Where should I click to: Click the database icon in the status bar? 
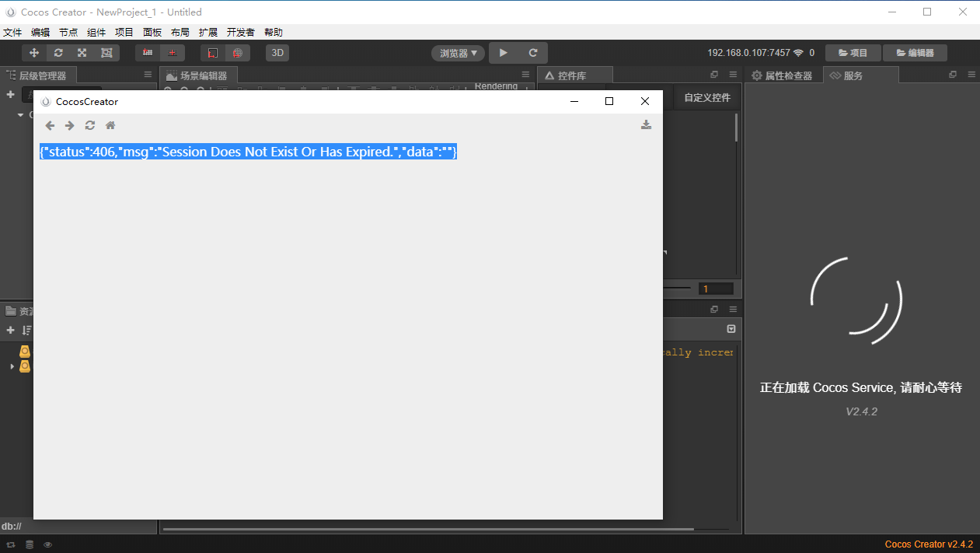(x=30, y=544)
